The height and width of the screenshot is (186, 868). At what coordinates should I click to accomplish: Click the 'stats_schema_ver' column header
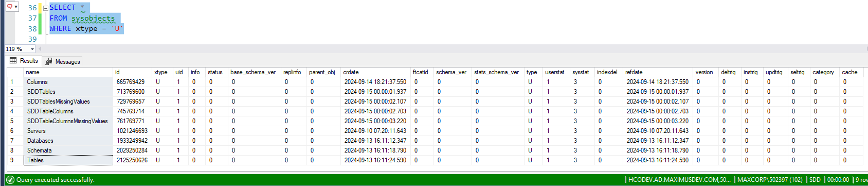(x=498, y=72)
